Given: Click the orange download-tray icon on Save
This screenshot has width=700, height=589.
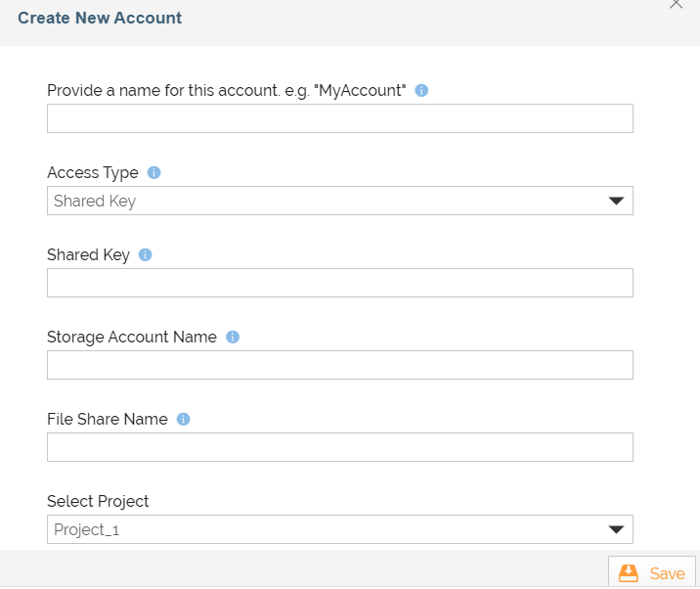Looking at the screenshot, I should pyautogui.click(x=629, y=573).
